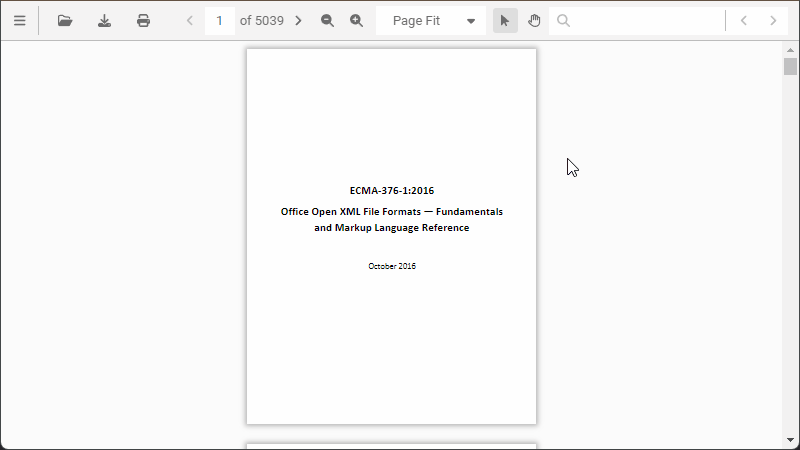Go to the previous page

(x=190, y=21)
